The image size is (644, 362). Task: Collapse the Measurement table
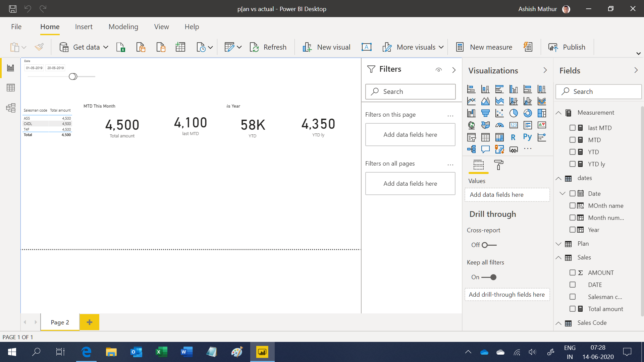(558, 113)
